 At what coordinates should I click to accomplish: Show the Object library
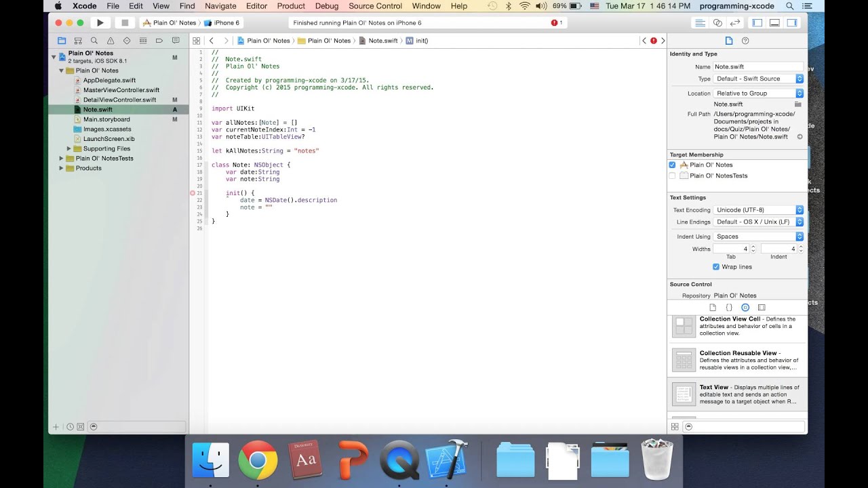(745, 307)
